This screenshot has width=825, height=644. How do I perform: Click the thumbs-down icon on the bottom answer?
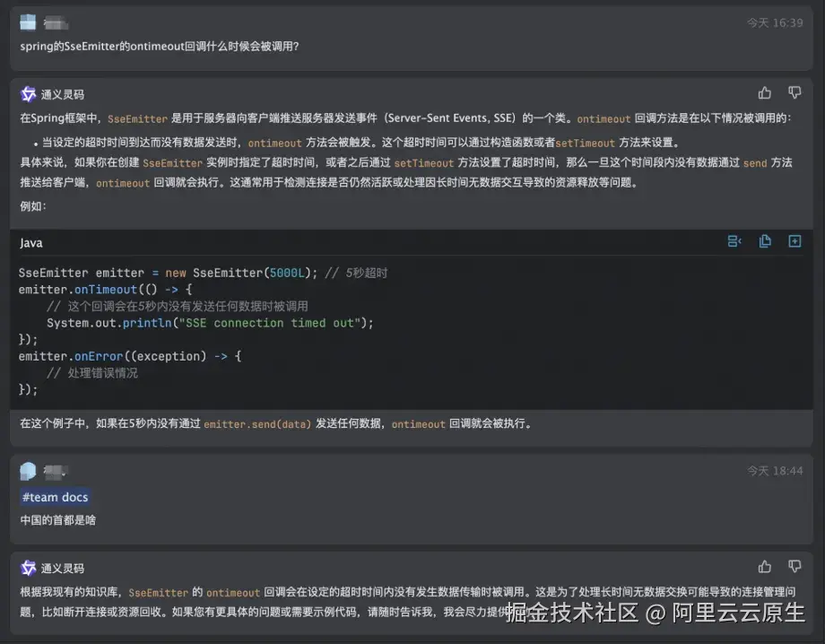point(795,566)
